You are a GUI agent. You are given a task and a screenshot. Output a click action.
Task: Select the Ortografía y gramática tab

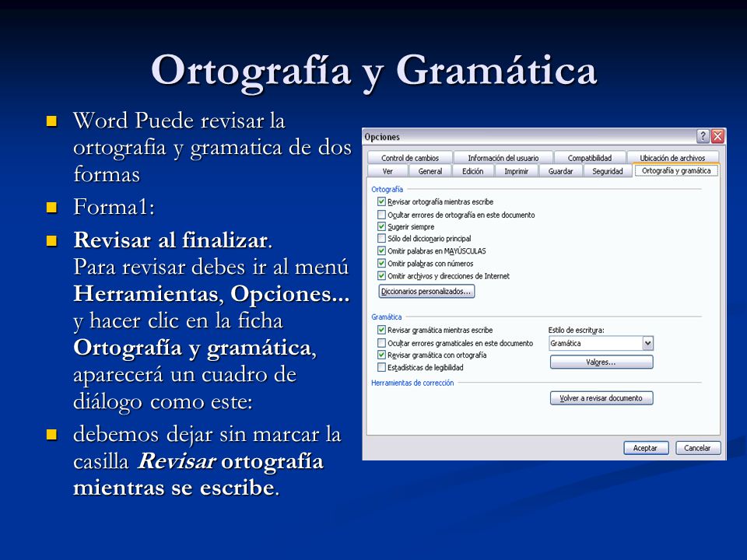(x=676, y=170)
